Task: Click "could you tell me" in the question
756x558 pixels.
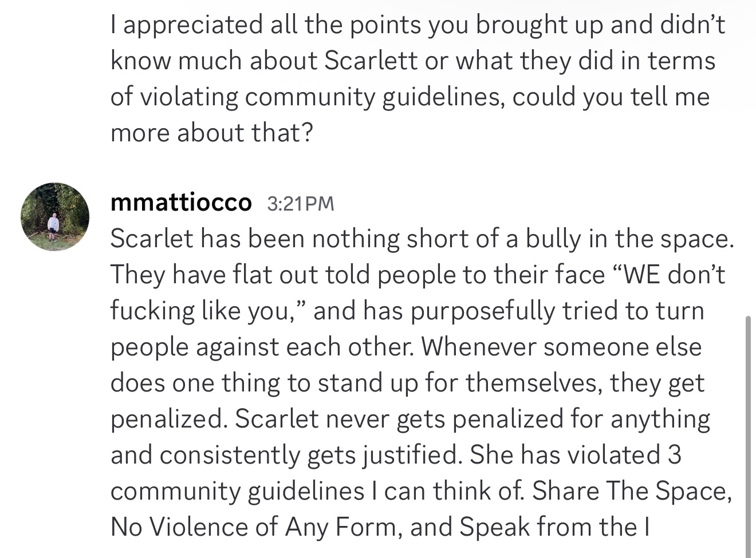Action: pos(611,97)
